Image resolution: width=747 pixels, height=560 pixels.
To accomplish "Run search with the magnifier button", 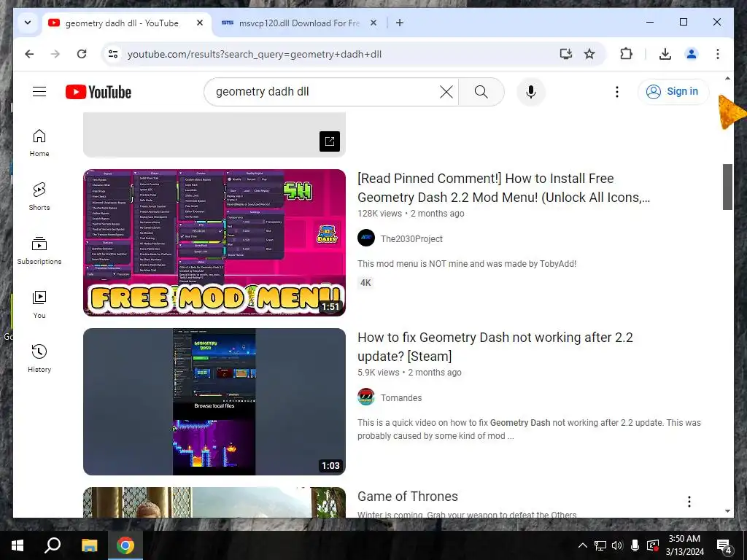I will pyautogui.click(x=481, y=92).
